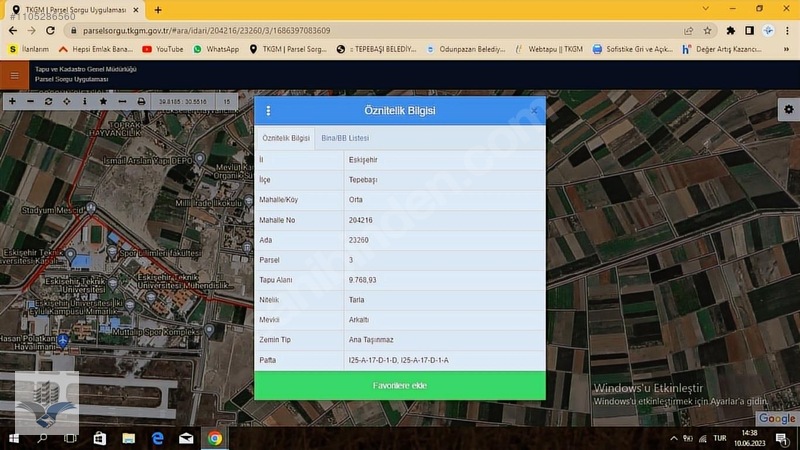
Task: Open the Webtapu || TKGM bookmark
Action: point(549,49)
